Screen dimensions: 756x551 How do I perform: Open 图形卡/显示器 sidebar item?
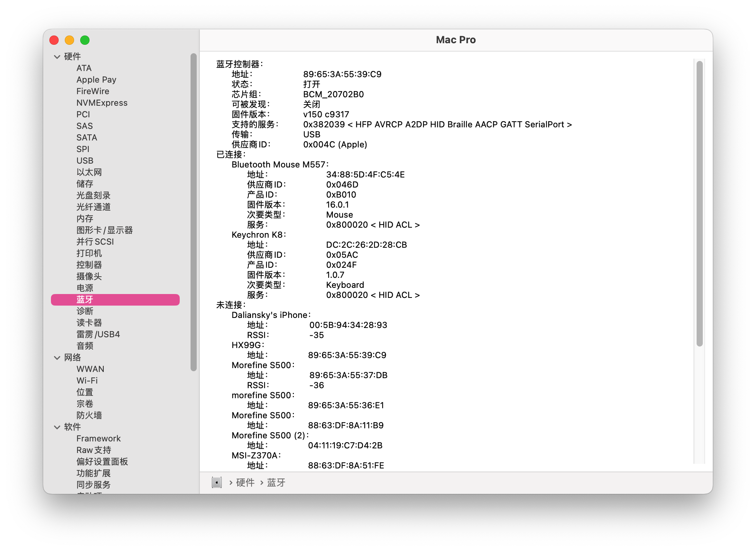105,230
